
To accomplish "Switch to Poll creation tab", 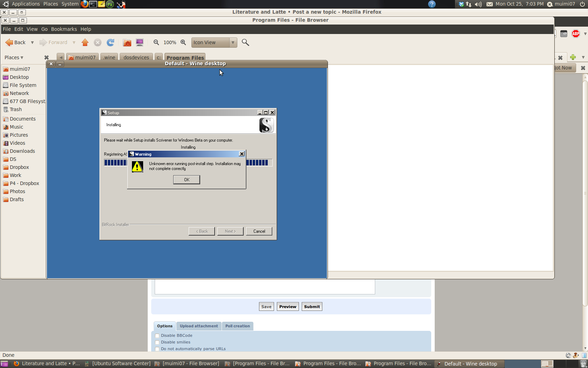I will coord(238,326).
